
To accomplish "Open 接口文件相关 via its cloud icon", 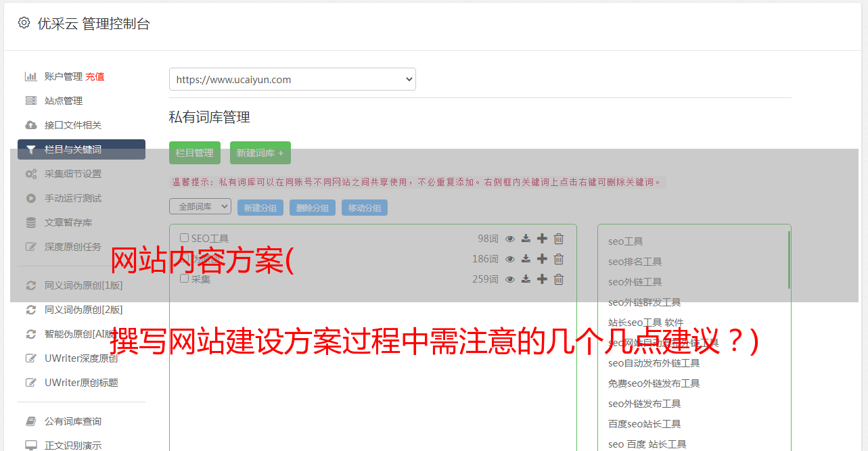I will point(30,125).
